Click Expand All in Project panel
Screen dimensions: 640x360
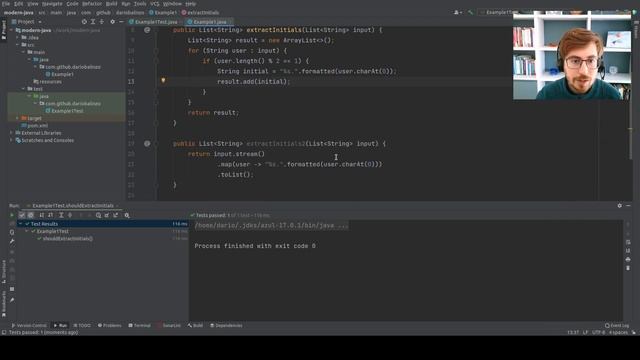[93, 22]
